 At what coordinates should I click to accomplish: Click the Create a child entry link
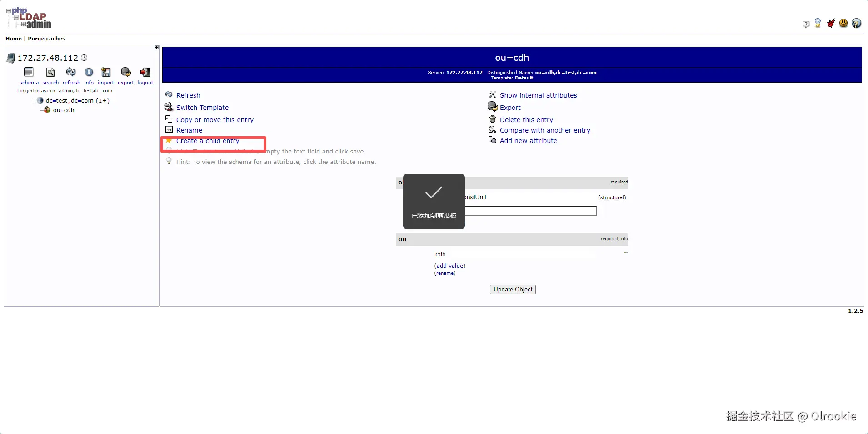208,141
